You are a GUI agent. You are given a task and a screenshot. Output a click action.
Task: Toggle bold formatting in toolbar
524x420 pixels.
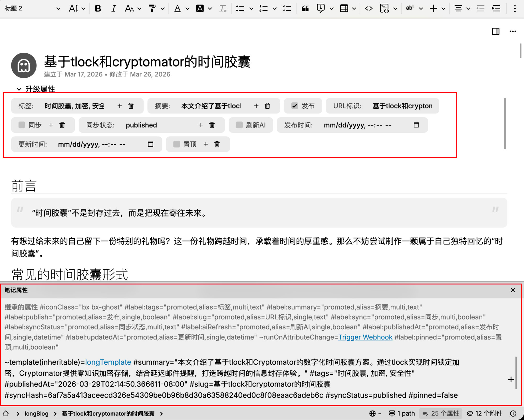(98, 9)
